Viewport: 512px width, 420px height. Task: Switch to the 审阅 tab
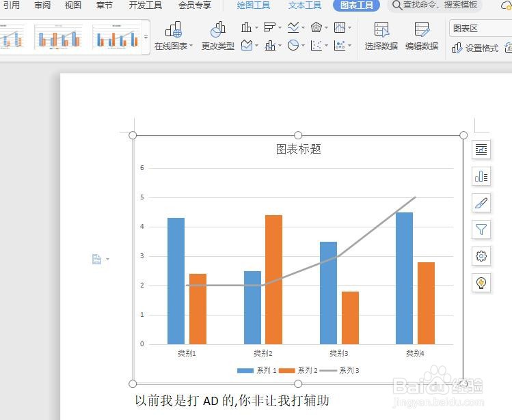click(x=42, y=5)
